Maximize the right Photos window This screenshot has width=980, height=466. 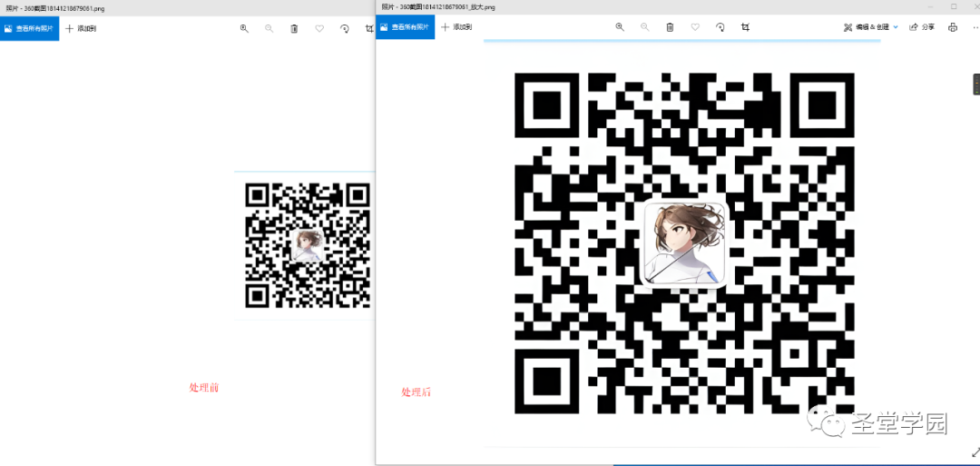point(954,6)
